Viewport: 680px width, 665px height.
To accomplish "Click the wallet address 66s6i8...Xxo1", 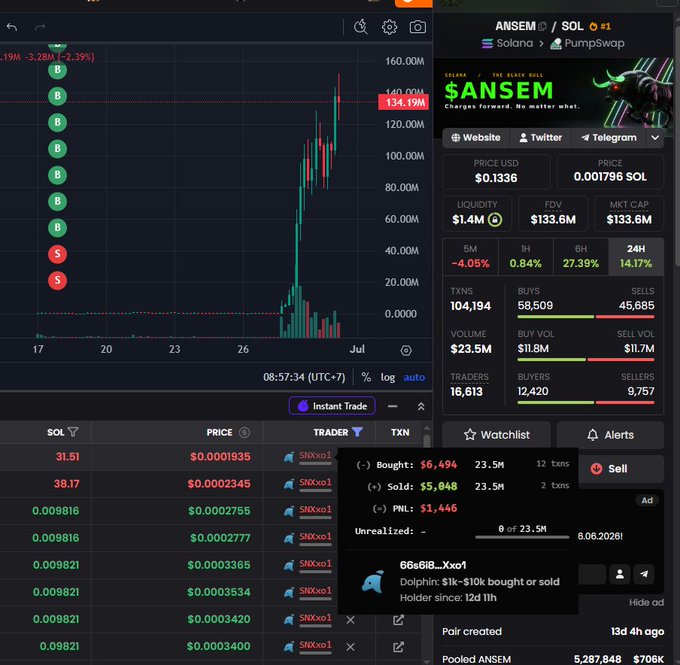I will [433, 565].
